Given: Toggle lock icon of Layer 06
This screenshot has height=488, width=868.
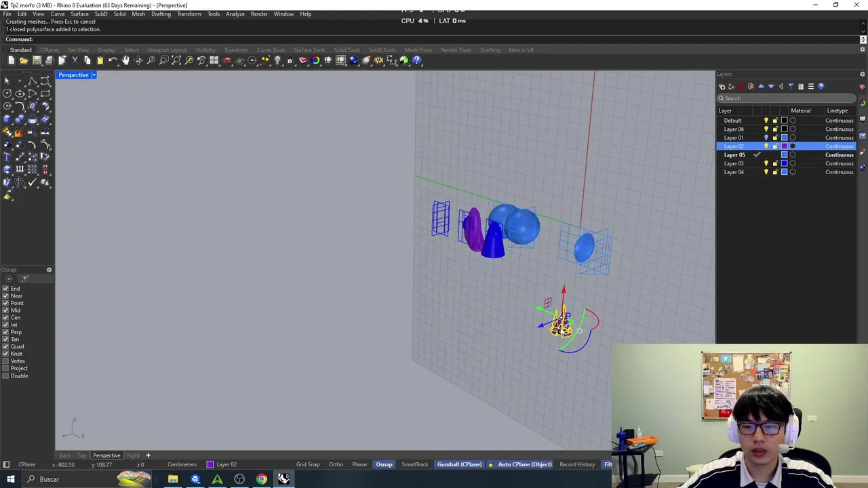Looking at the screenshot, I should click(x=775, y=129).
